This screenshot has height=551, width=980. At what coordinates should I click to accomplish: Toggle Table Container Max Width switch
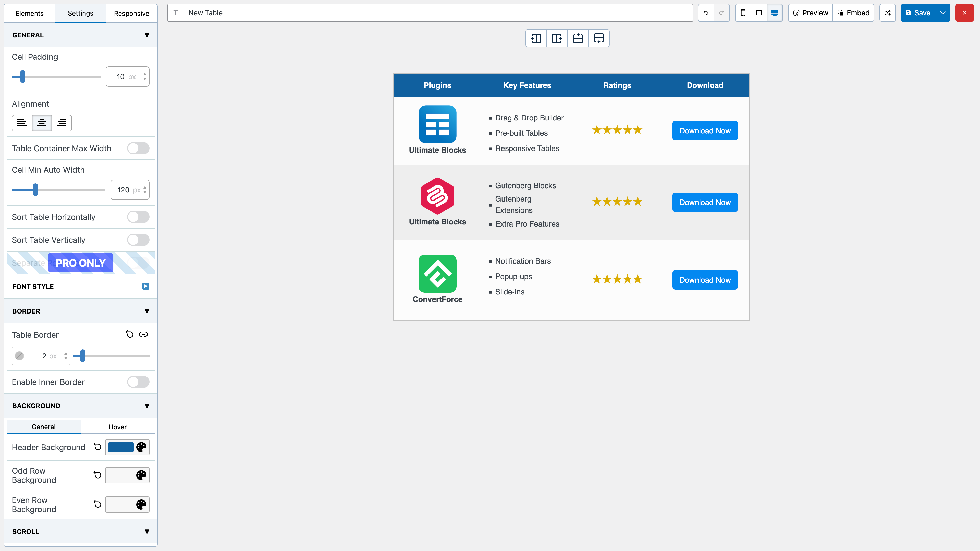click(x=138, y=148)
